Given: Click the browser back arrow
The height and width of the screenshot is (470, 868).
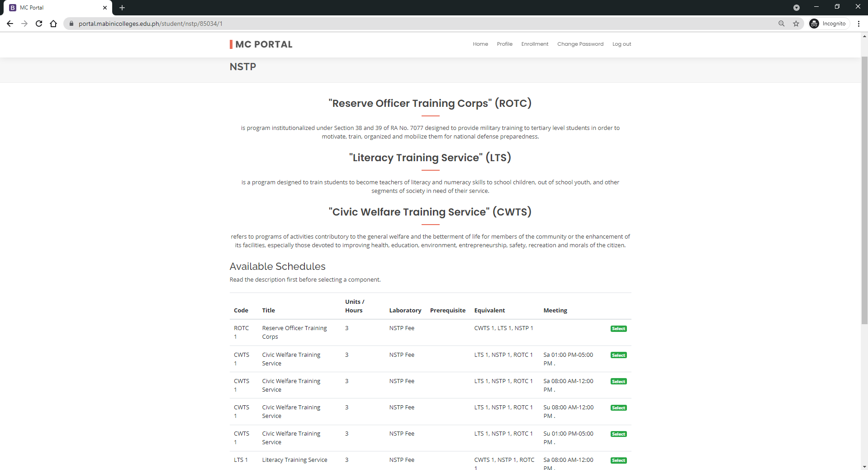Looking at the screenshot, I should point(10,24).
